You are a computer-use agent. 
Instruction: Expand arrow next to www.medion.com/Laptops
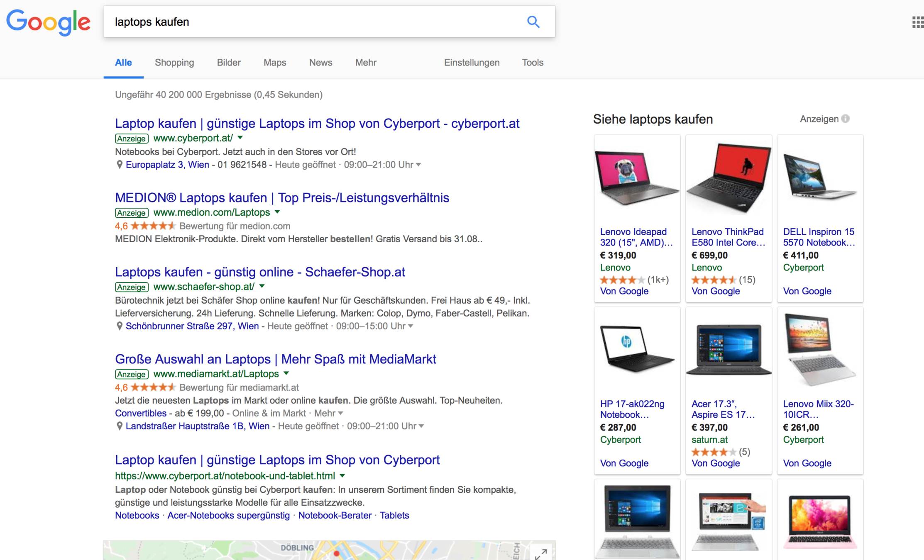coord(277,212)
